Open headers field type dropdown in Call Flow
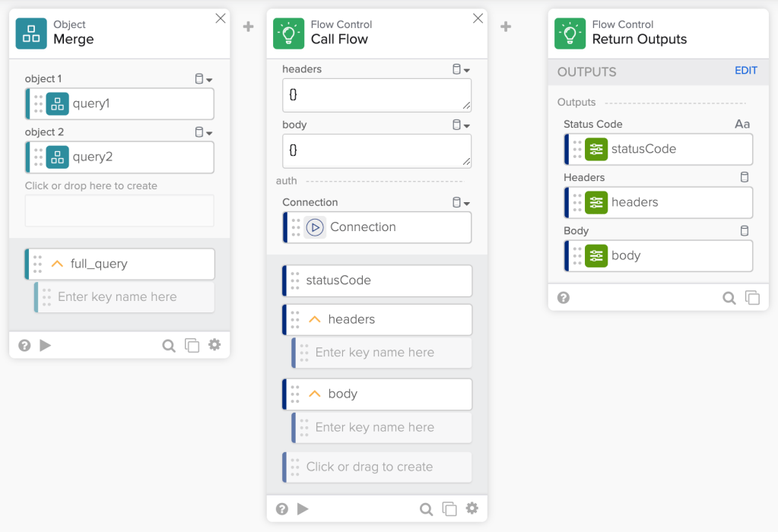778x532 pixels. (461, 70)
